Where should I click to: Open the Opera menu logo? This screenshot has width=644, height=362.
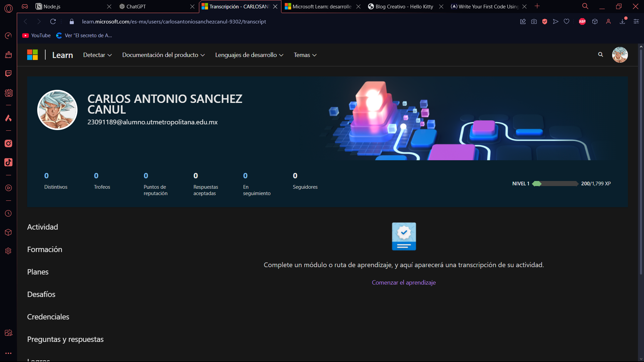8,8
